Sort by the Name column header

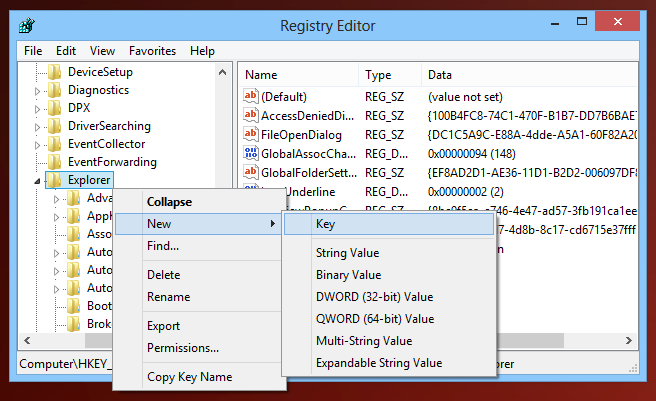tap(298, 75)
